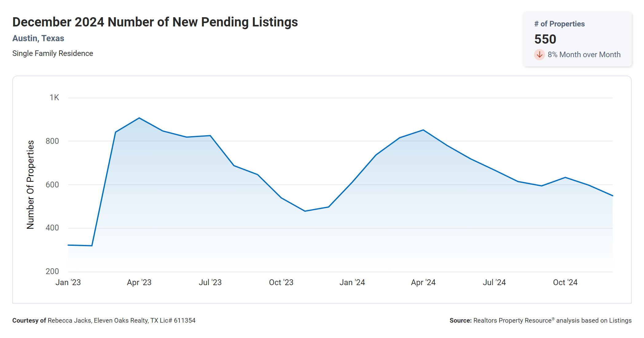The width and height of the screenshot is (644, 338).
Task: Click the '# of Properties' card heading
Action: click(x=559, y=24)
